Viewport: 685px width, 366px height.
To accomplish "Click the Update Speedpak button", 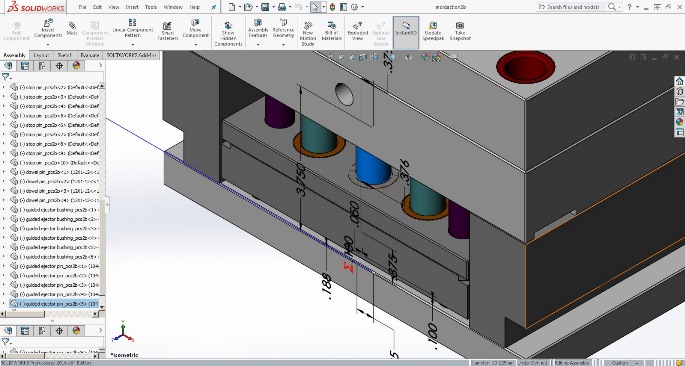I will (433, 31).
